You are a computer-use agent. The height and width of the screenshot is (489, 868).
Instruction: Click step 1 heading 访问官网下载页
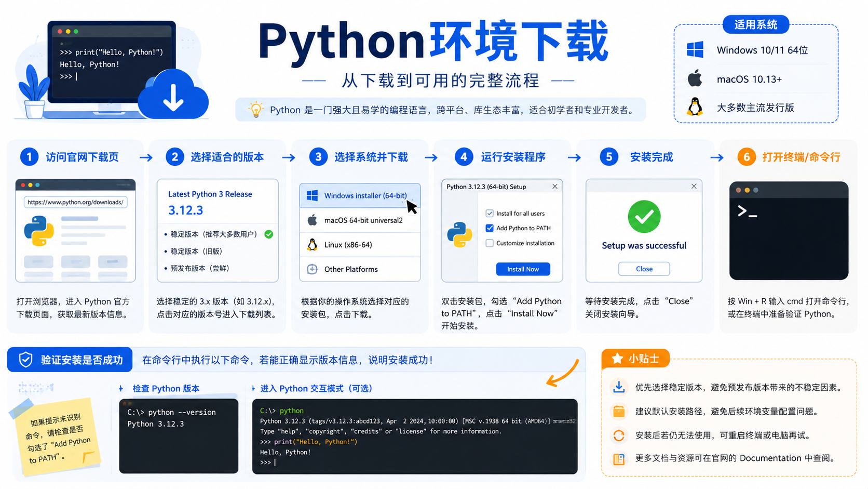pos(82,157)
